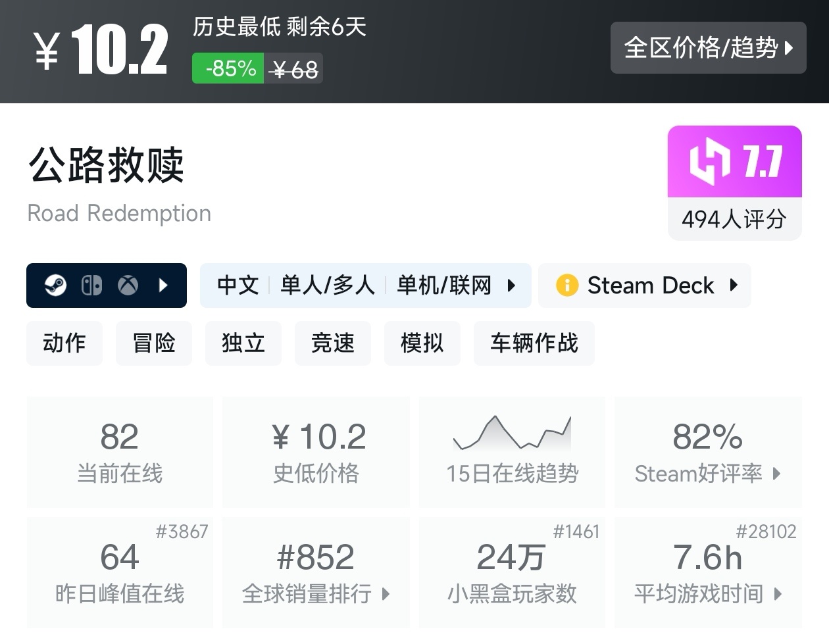Expand language and mode details arrow
This screenshot has height=644, width=829.
pos(511,285)
